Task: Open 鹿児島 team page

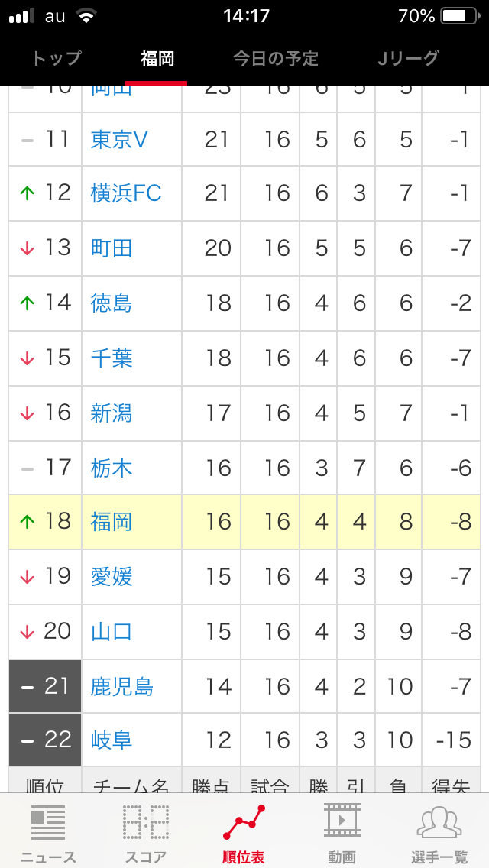Action: pyautogui.click(x=122, y=687)
